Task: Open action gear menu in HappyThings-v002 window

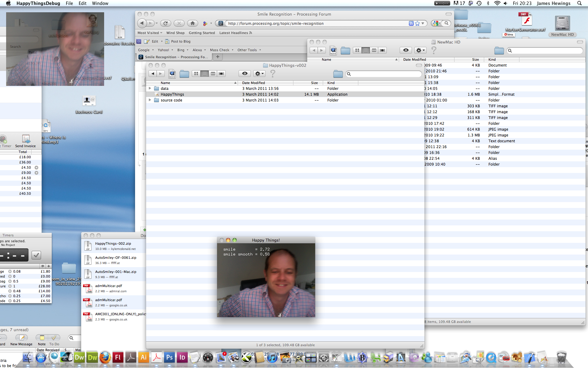Action: click(x=259, y=74)
